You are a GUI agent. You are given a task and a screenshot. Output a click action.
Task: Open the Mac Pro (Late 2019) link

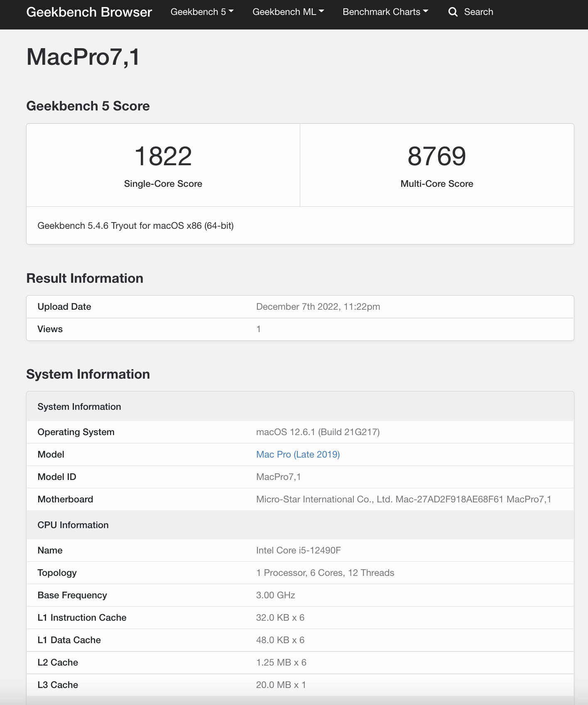298,454
